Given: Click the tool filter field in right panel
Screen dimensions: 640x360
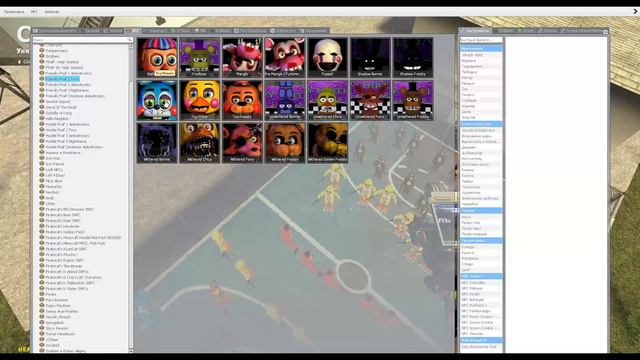Looking at the screenshot, I should pyautogui.click(x=481, y=40).
